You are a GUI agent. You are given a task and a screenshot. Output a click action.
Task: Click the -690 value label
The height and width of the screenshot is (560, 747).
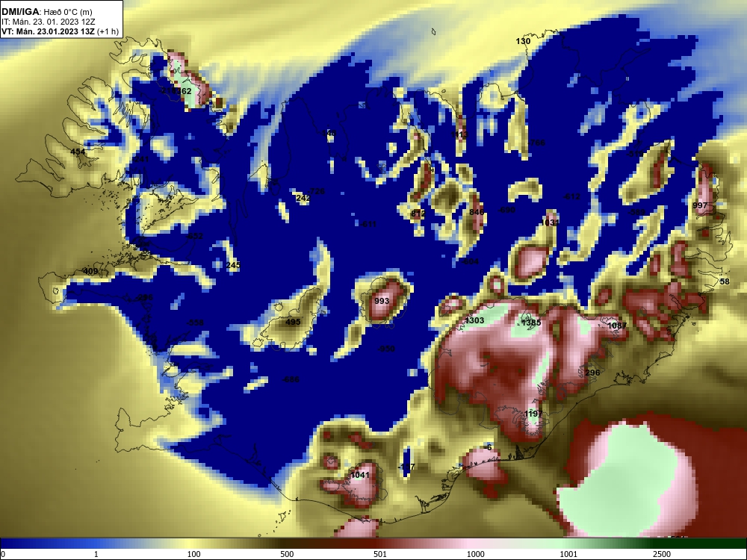(x=506, y=210)
